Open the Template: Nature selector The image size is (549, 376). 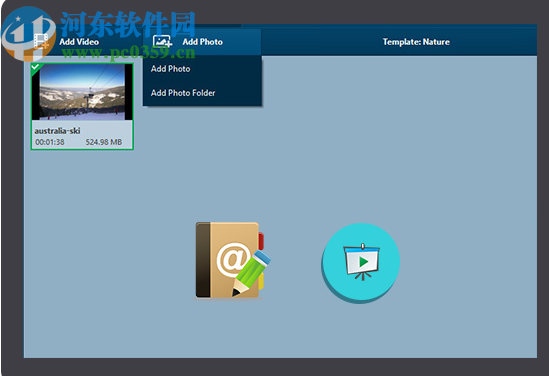tap(416, 42)
